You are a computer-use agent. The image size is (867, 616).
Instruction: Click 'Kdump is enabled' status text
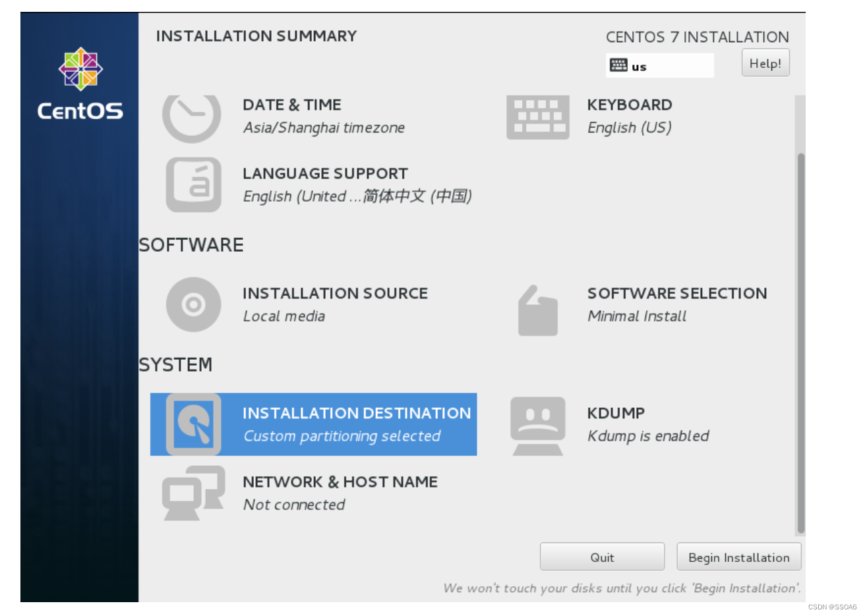(x=648, y=436)
